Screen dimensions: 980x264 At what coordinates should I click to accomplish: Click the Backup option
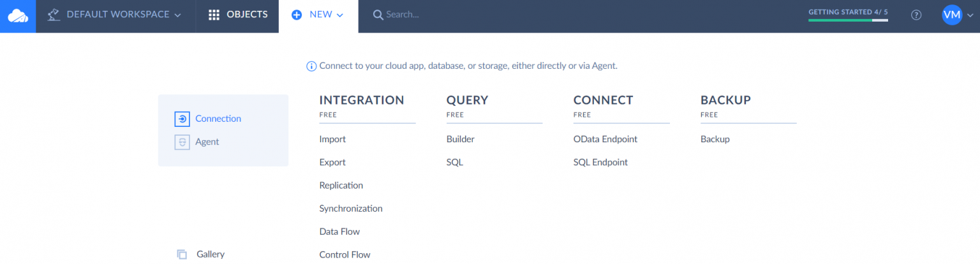point(715,139)
